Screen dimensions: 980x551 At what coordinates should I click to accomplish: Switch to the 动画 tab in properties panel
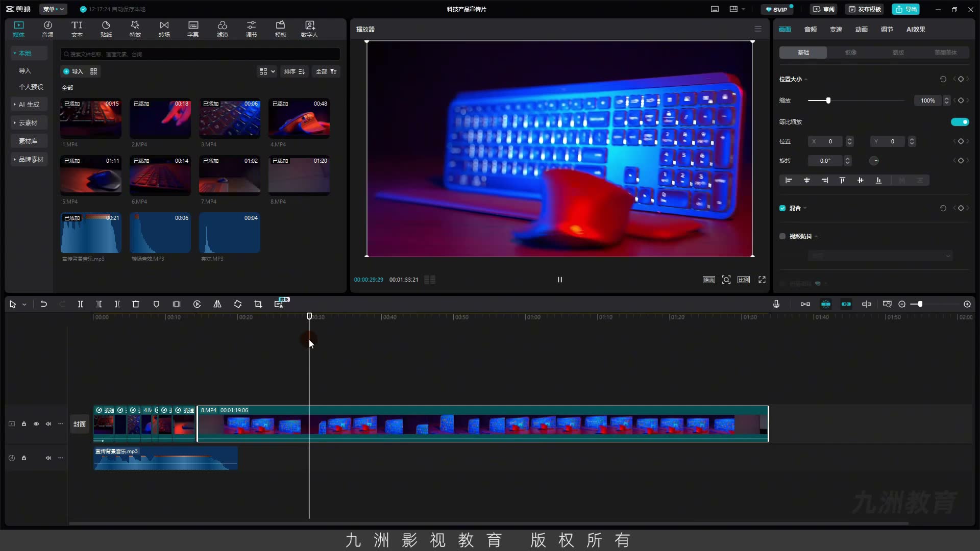point(862,29)
